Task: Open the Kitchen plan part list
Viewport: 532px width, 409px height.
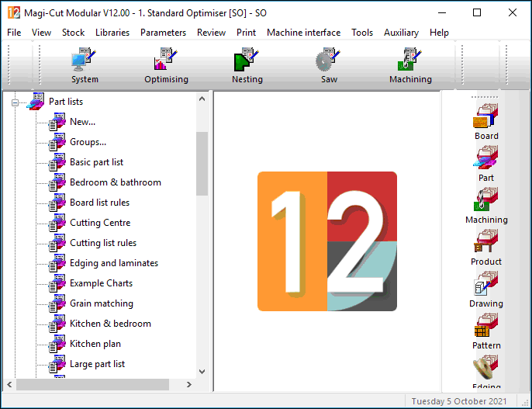Action: (95, 344)
